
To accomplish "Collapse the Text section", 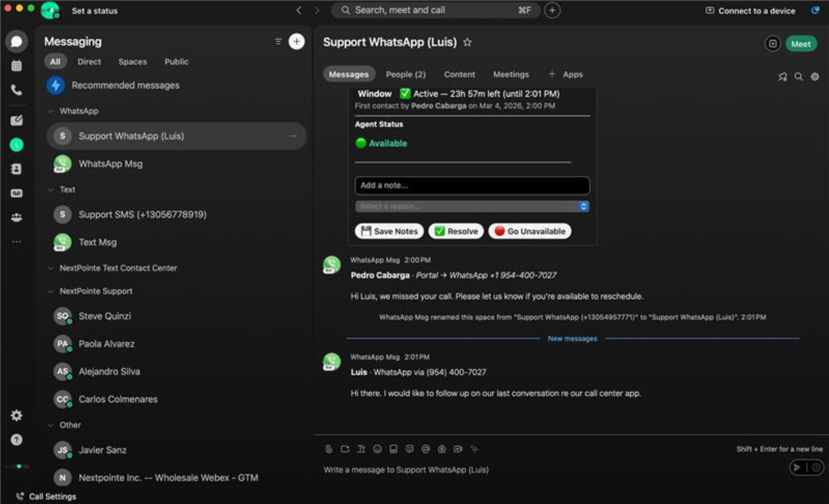I will 50,190.
